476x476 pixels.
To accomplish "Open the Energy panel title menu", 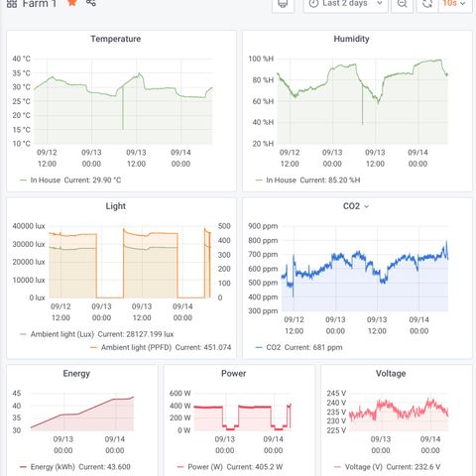I will pyautogui.click(x=76, y=373).
